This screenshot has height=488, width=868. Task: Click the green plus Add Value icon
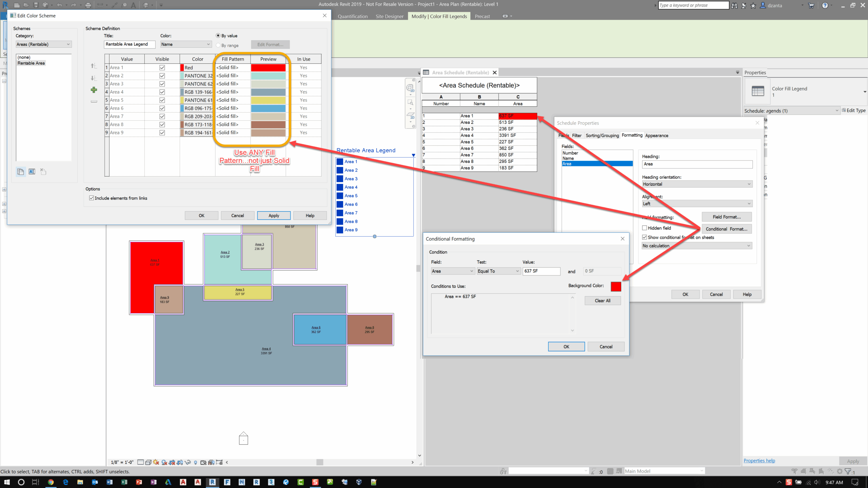pos(94,90)
